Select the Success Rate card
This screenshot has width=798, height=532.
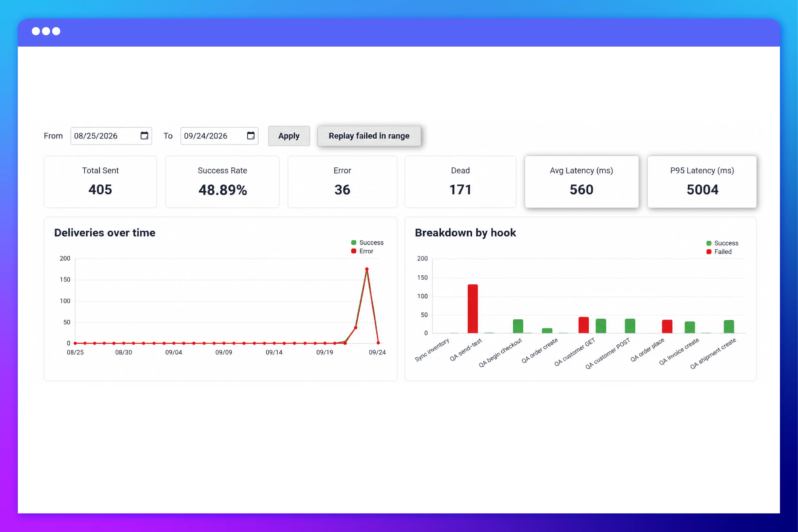[222, 182]
